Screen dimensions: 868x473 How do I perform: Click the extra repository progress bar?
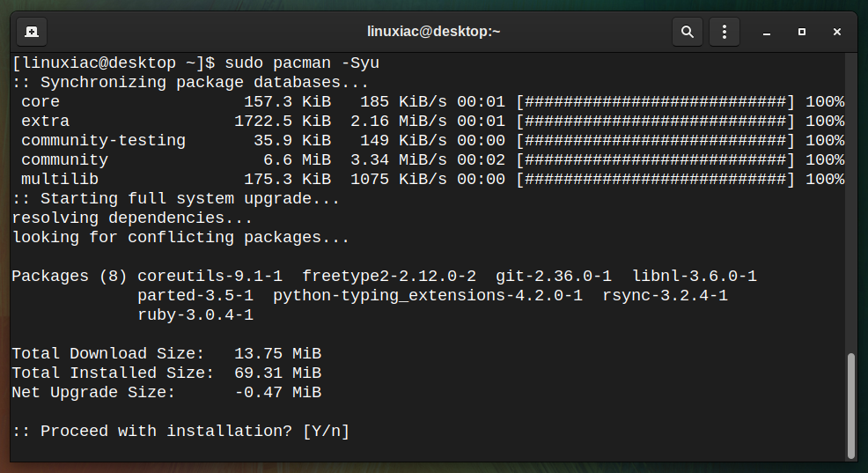point(656,122)
